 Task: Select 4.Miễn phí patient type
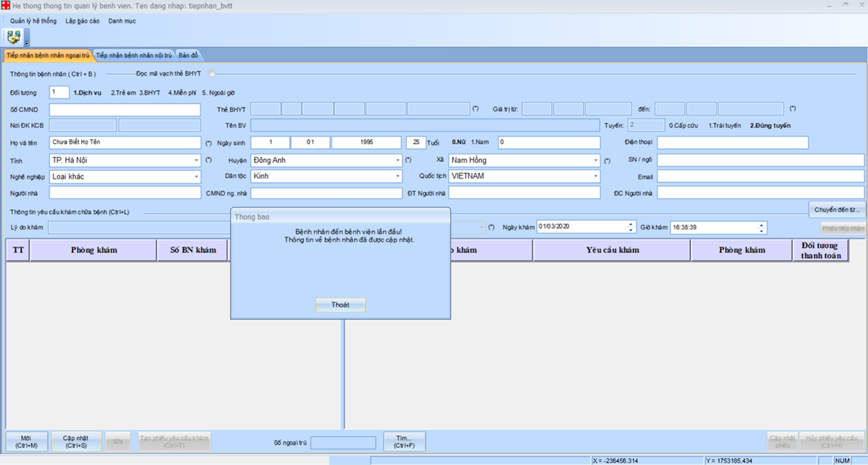pyautogui.click(x=182, y=93)
